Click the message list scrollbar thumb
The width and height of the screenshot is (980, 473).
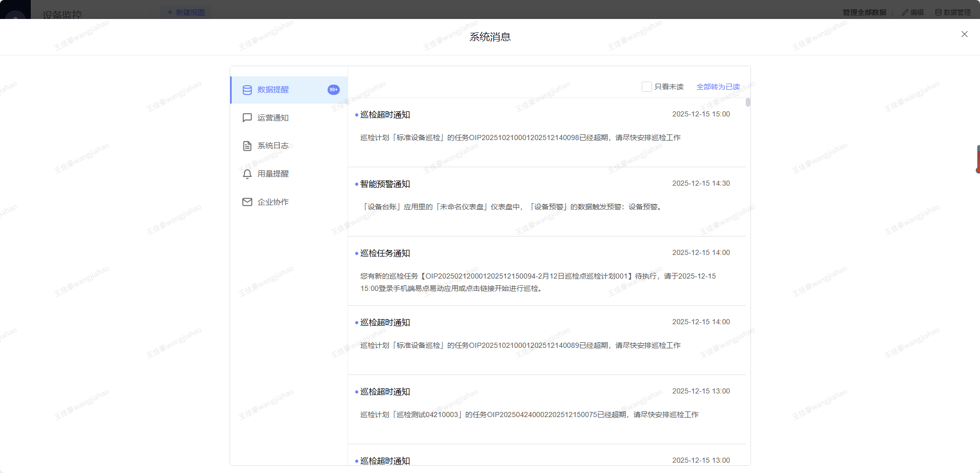tap(748, 102)
